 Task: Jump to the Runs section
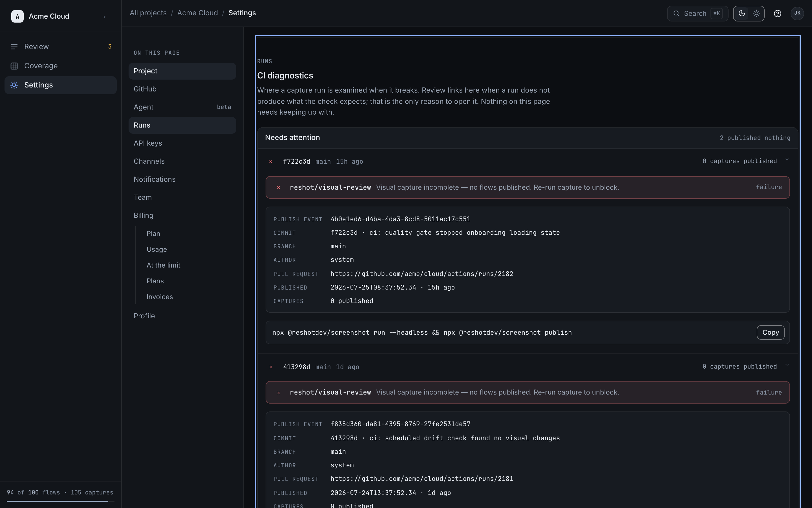182,125
